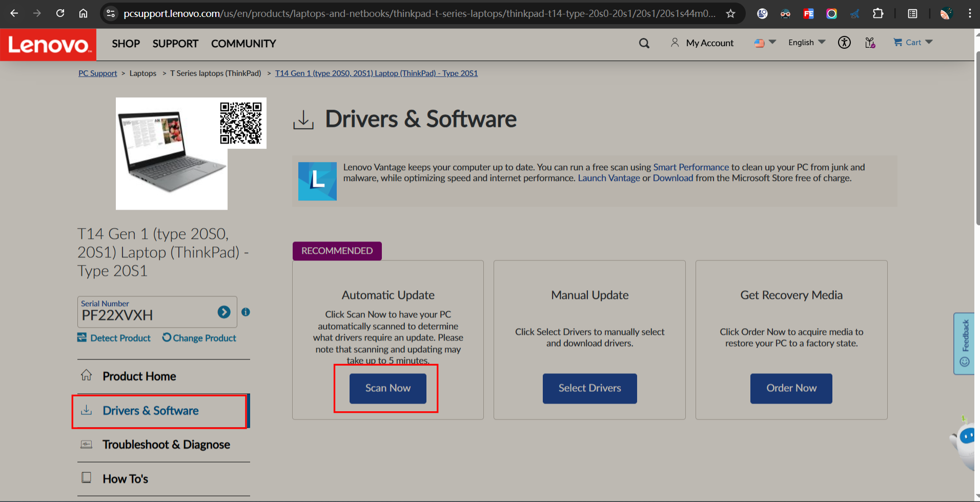Click the serial number info icon
Screen dimensions: 980x502
pyautogui.click(x=246, y=312)
